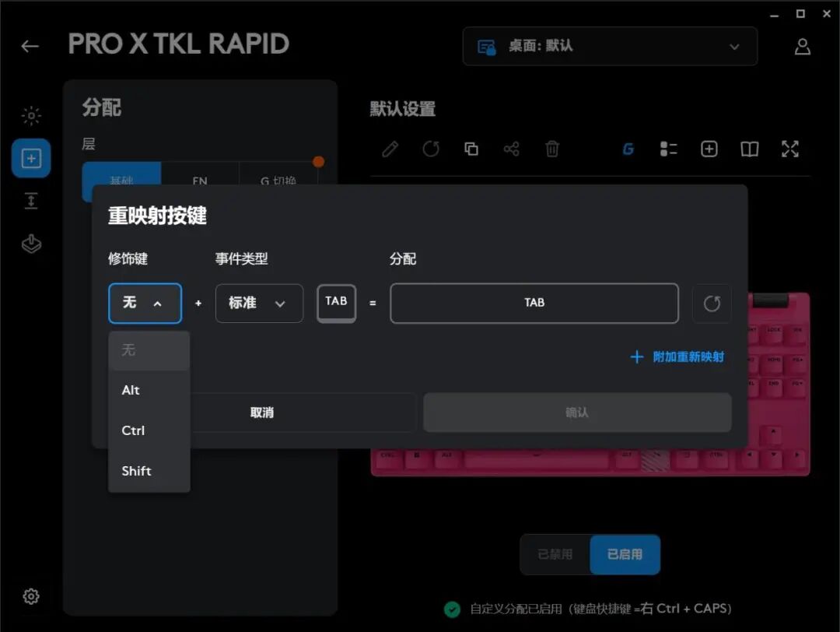840x632 pixels.
Task: Reset the TAB assignment with circular arrow
Action: pos(712,304)
